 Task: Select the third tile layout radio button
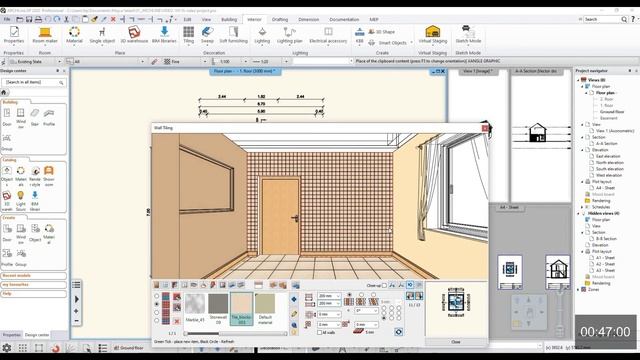click(373, 294)
